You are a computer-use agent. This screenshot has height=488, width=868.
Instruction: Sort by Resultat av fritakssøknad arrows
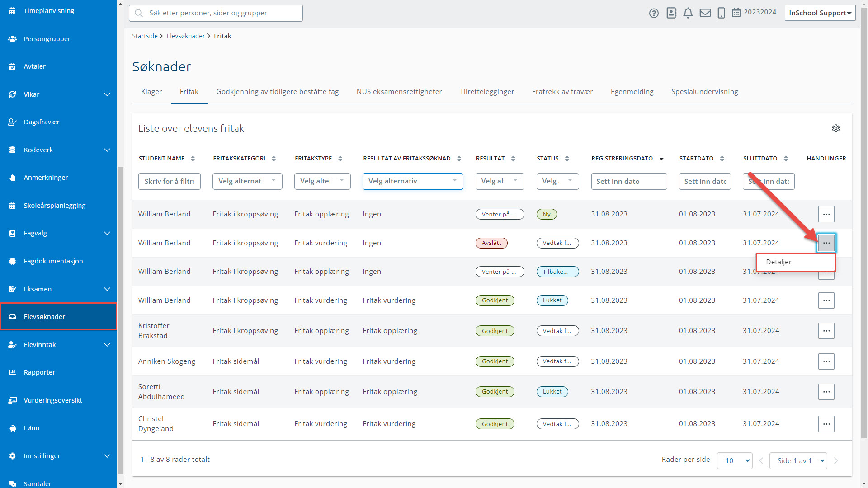pos(459,159)
